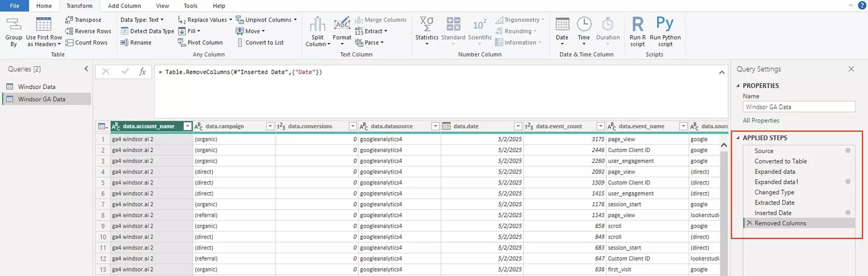The height and width of the screenshot is (276, 868).
Task: Click into the formula bar text
Action: [240, 72]
